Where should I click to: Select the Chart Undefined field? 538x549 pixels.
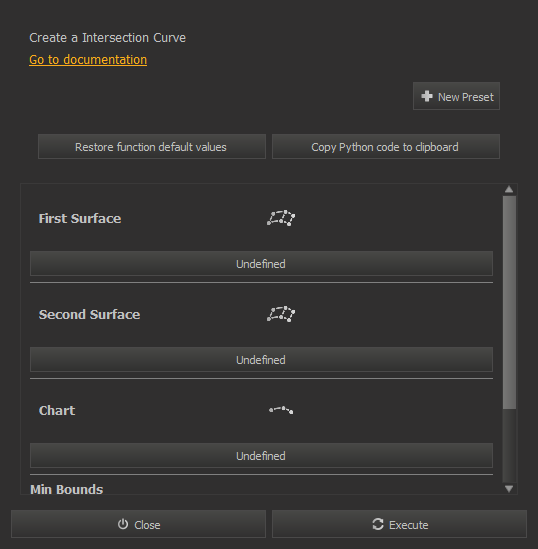tap(261, 456)
